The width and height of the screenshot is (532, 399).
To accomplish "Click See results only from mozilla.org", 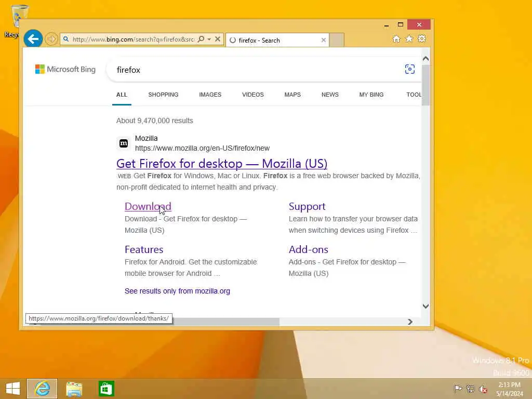I will pos(177,291).
